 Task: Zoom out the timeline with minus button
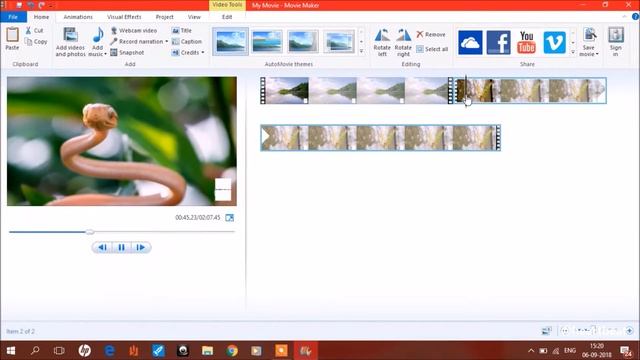pos(564,331)
